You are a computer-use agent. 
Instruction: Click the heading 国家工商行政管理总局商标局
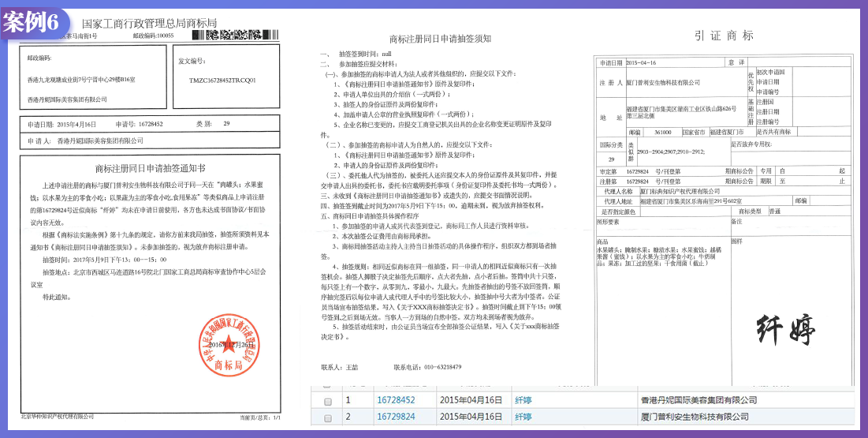coord(150,24)
